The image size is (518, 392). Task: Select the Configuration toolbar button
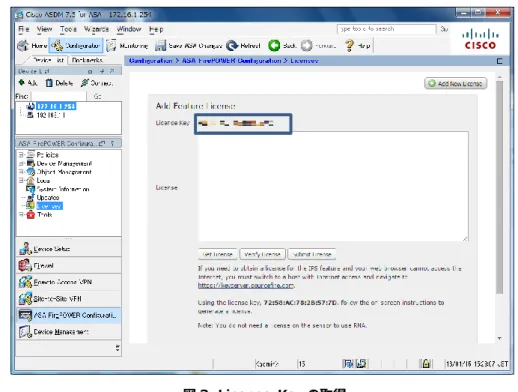pos(76,45)
